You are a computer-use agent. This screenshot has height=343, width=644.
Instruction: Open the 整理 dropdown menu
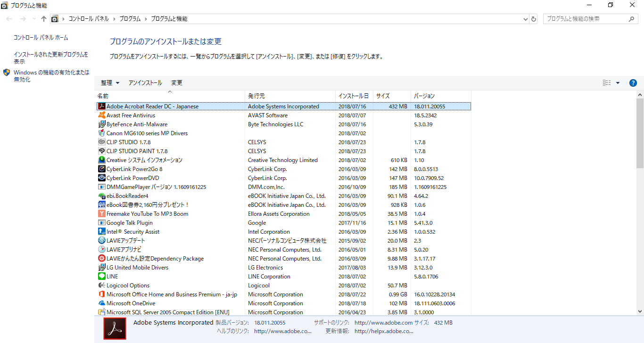pos(110,83)
